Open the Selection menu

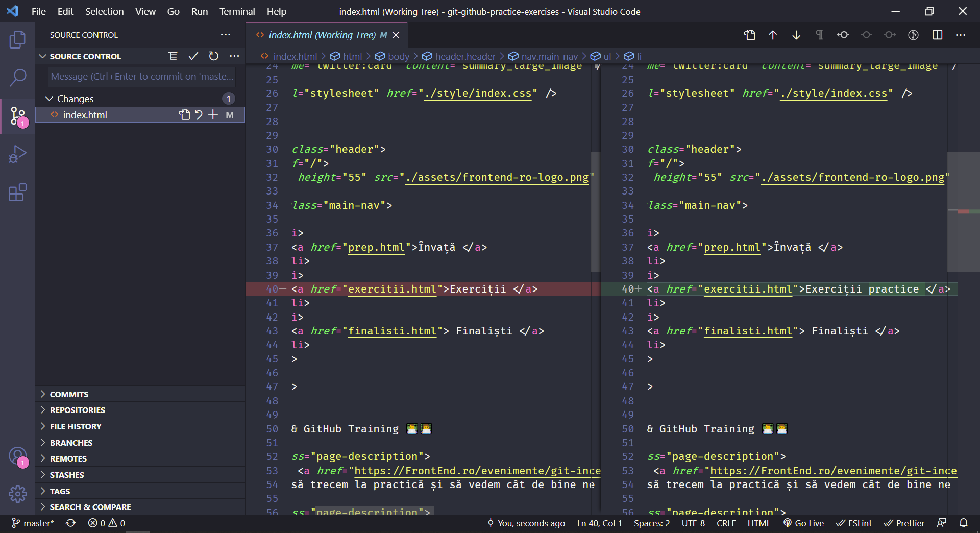point(104,11)
